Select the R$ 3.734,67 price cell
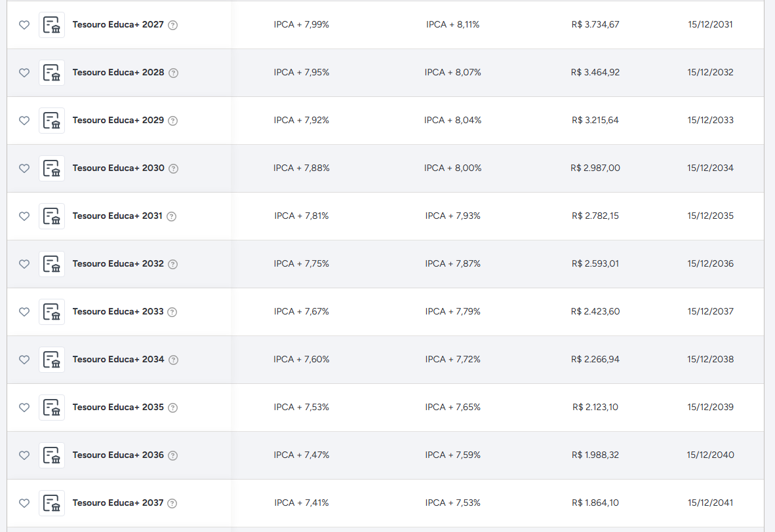 [595, 25]
